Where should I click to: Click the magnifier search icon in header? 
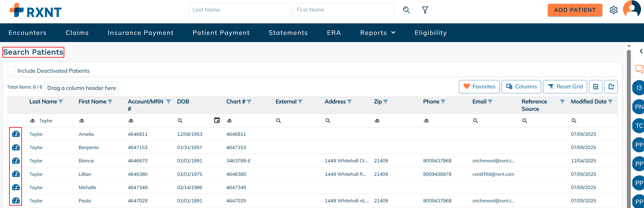(406, 10)
